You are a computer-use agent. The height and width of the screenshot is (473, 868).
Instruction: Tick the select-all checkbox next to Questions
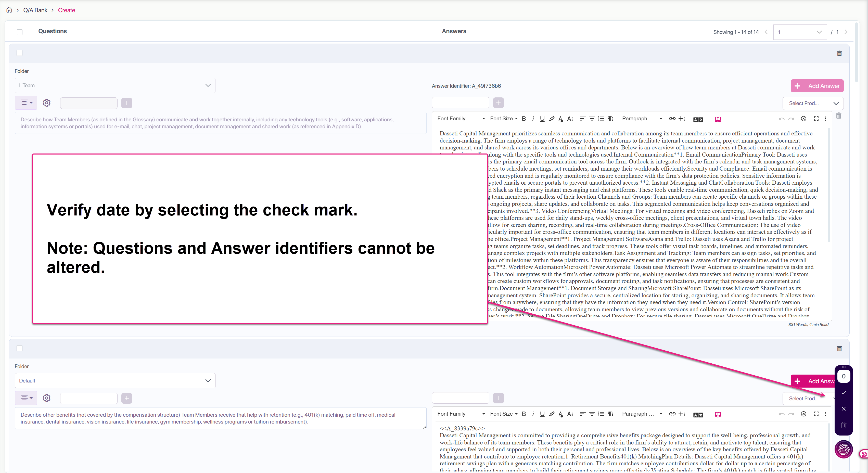20,32
